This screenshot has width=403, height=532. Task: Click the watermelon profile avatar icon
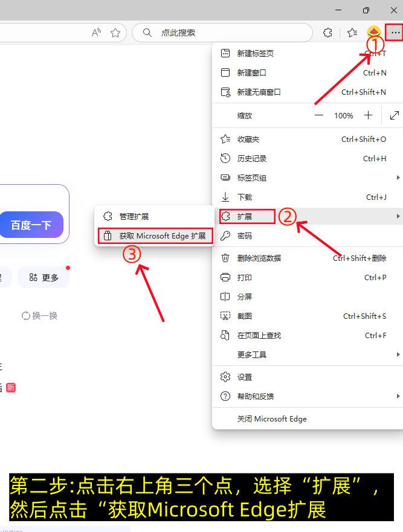[374, 32]
